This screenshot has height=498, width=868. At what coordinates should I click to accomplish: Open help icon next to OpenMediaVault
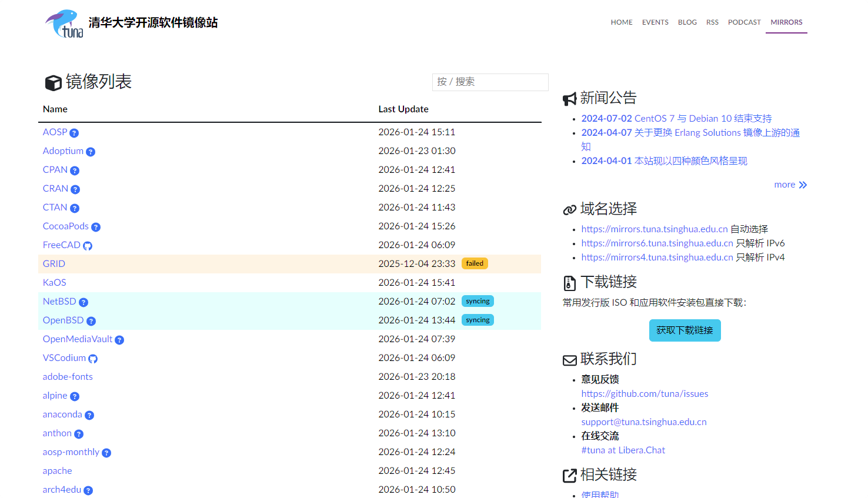point(119,340)
